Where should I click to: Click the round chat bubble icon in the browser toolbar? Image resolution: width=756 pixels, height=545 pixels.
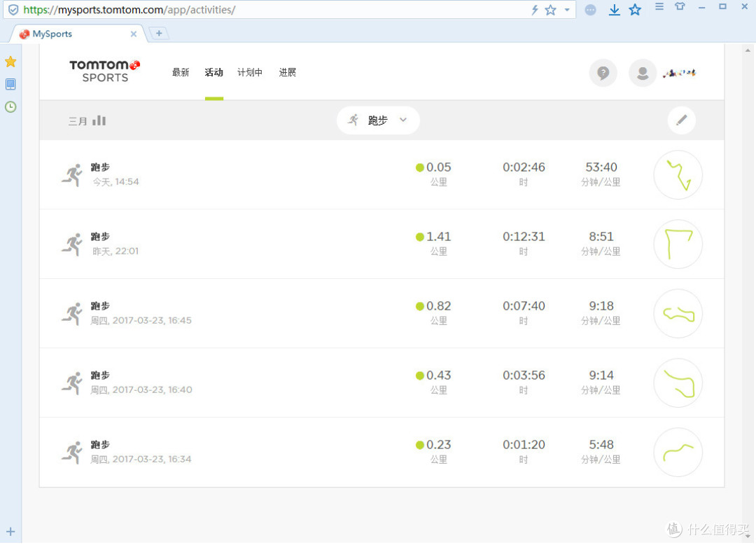point(590,10)
